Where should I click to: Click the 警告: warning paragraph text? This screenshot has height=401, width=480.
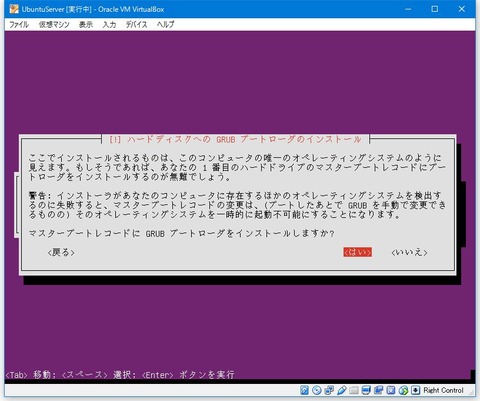pos(237,205)
